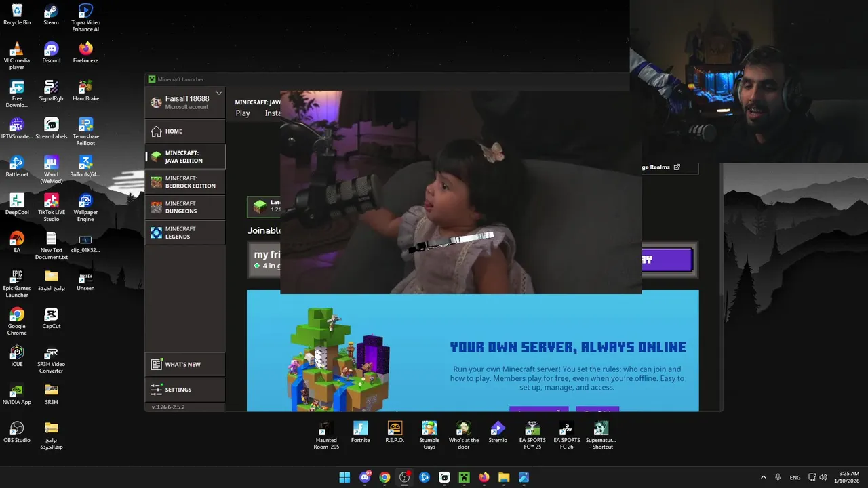The height and width of the screenshot is (488, 868).
Task: Click the Windows Start button
Action: pyautogui.click(x=344, y=477)
